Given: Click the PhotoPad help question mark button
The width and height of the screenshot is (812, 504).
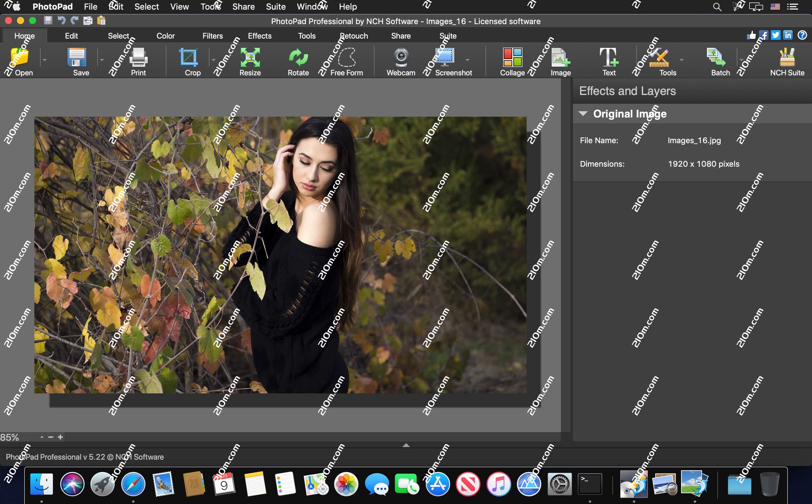Looking at the screenshot, I should point(802,35).
